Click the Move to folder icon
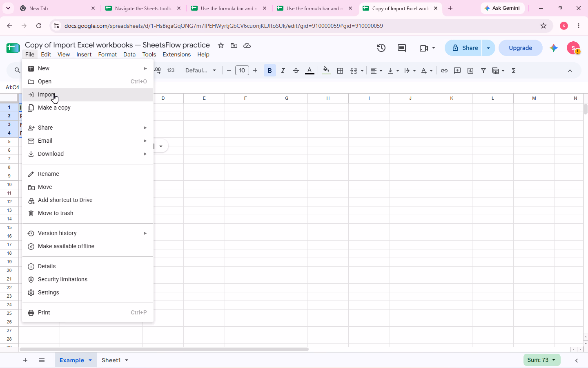 pyautogui.click(x=234, y=45)
